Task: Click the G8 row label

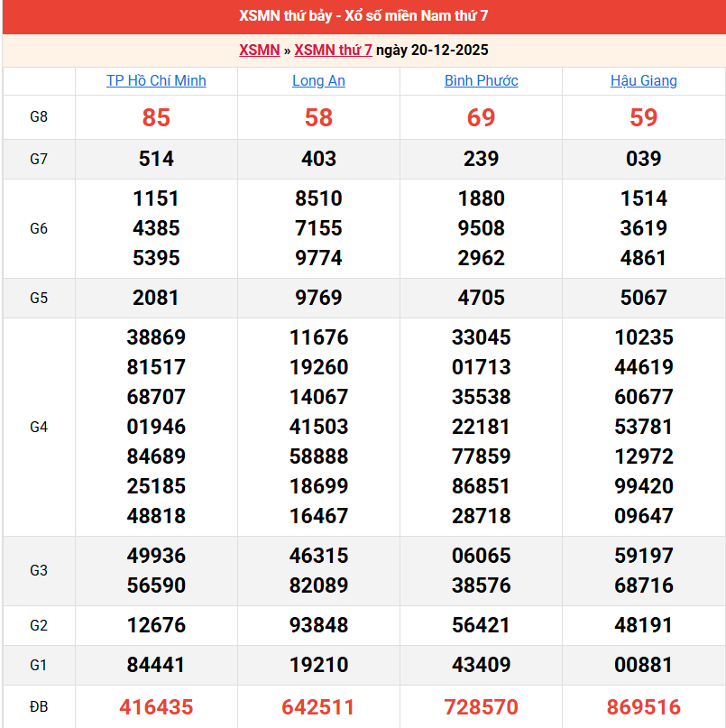Action: 39,116
